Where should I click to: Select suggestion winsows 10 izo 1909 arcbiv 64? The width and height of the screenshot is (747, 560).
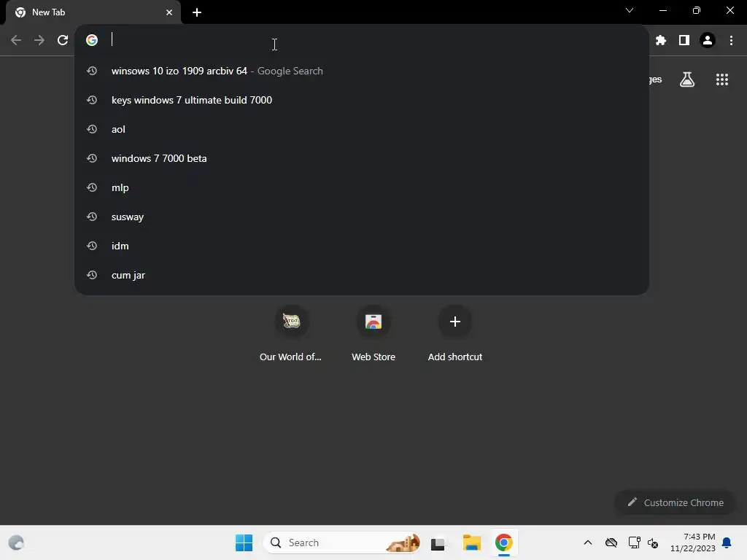362,71
